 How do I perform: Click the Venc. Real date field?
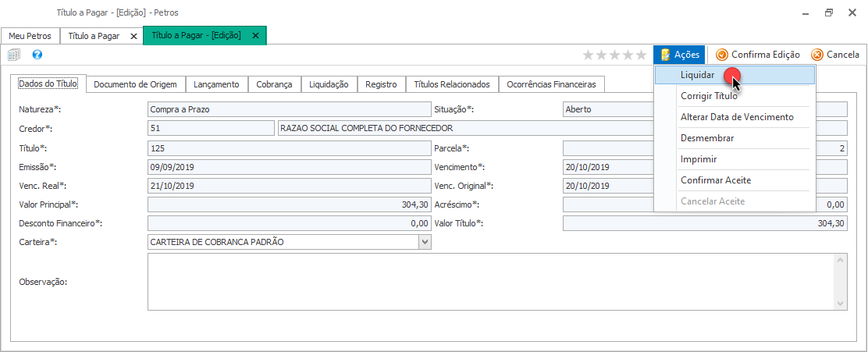click(x=290, y=186)
